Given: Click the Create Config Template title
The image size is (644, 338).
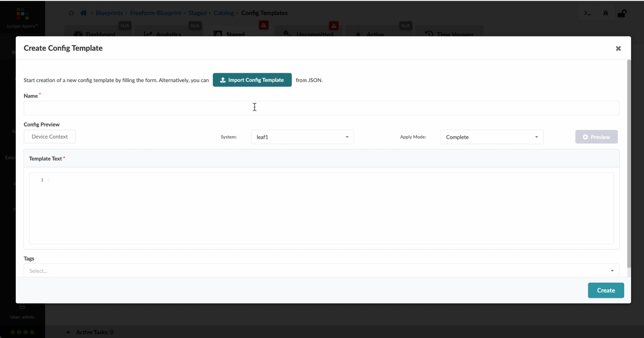Looking at the screenshot, I should coord(63,48).
